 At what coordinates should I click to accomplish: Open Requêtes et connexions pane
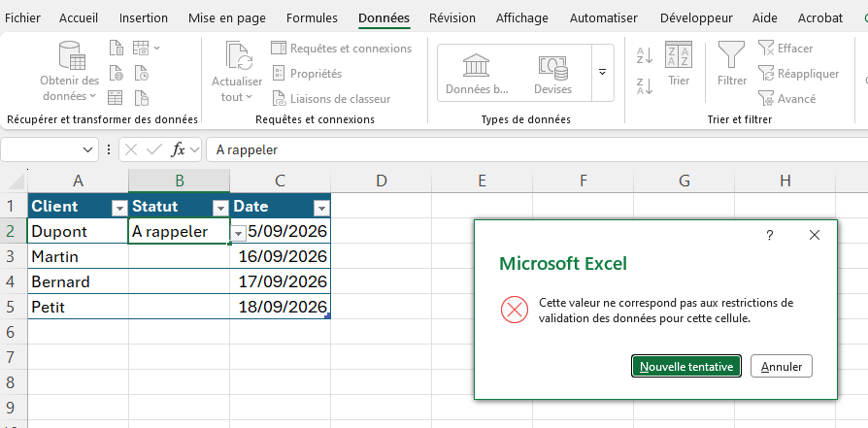point(342,49)
